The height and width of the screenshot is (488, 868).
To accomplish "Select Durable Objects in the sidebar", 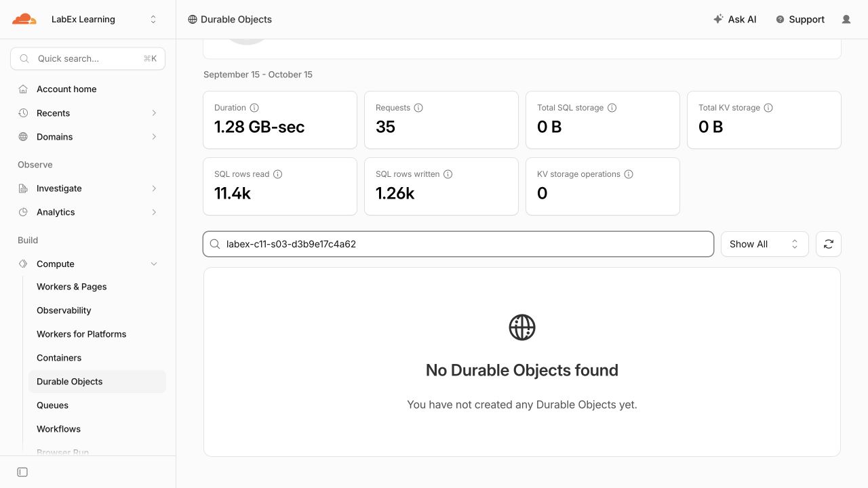I will click(97, 381).
